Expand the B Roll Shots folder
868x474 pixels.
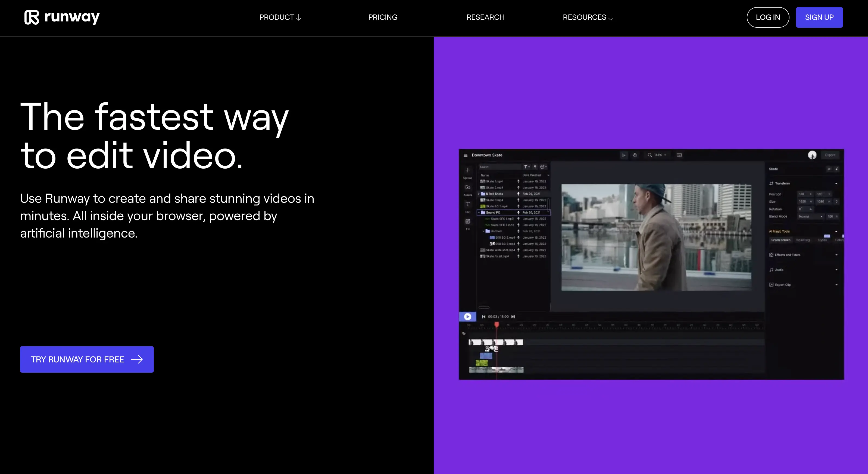(x=479, y=194)
